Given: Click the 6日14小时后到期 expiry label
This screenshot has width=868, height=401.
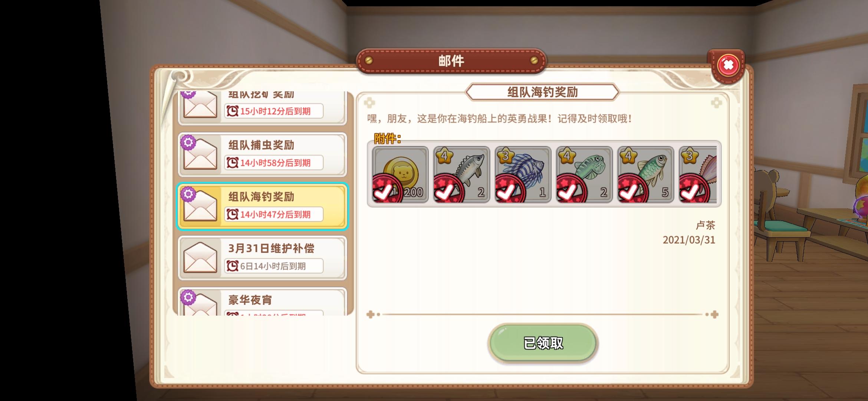Looking at the screenshot, I should coord(274,266).
